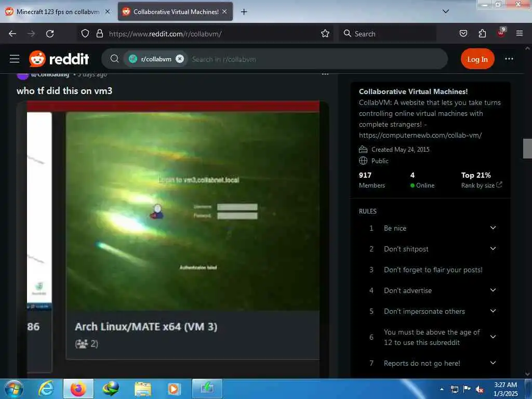Open the Rank by size link
Screen dimensions: 532x399
pos(482,185)
